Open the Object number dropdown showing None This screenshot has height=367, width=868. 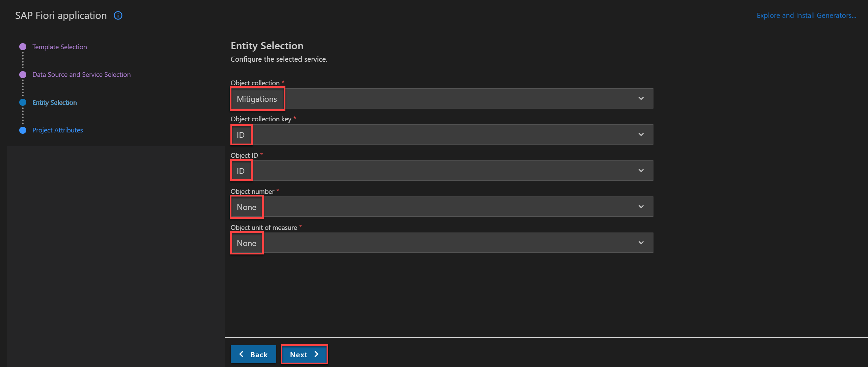[442, 207]
